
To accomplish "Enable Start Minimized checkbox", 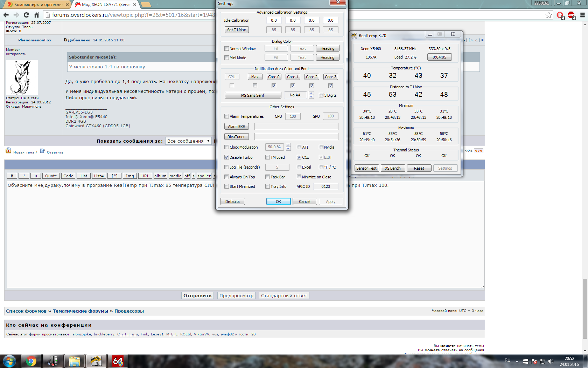I will coord(226,186).
